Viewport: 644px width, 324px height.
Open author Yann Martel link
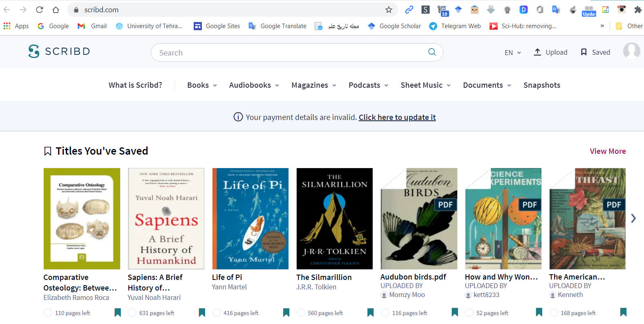point(229,287)
